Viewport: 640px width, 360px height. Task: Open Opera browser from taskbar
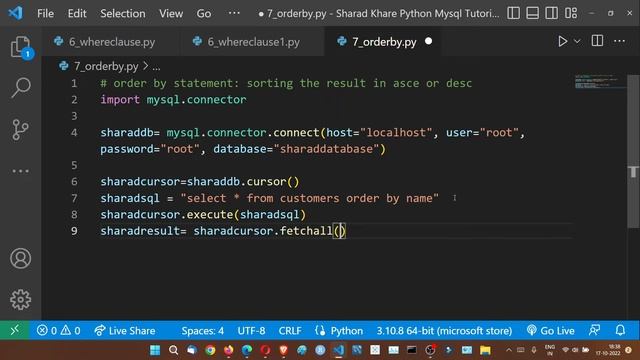(265, 350)
